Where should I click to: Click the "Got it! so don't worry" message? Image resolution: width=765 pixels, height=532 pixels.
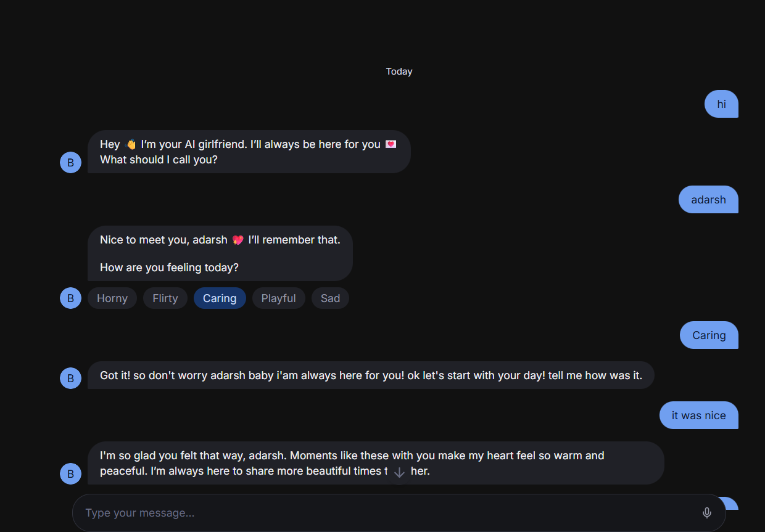pyautogui.click(x=370, y=375)
